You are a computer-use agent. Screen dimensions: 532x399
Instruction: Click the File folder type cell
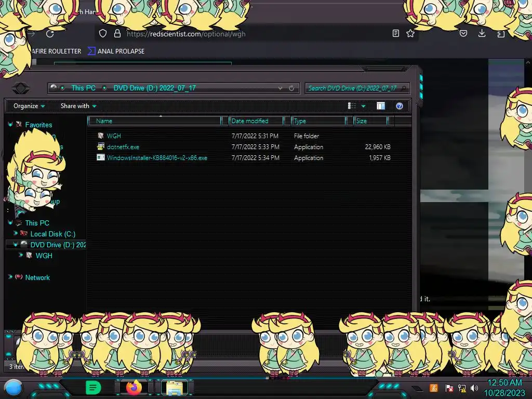point(307,136)
